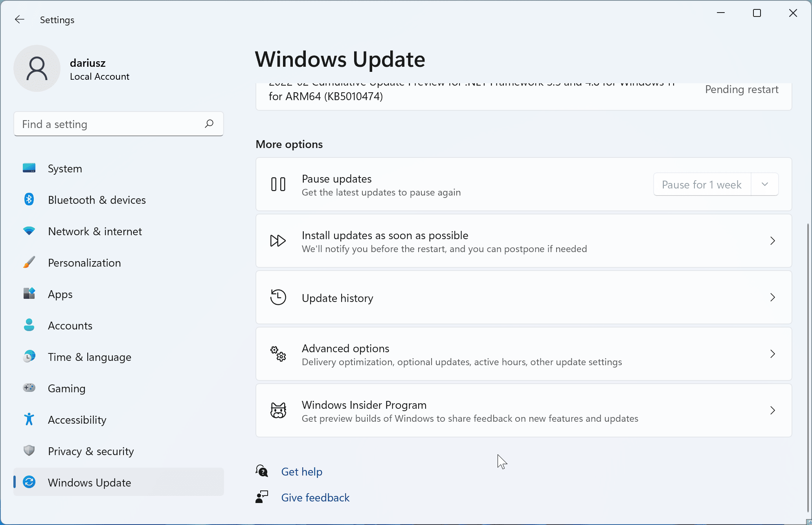Click the Wi-Fi Network icon in sidebar
Viewport: 812px width, 525px height.
tap(29, 231)
